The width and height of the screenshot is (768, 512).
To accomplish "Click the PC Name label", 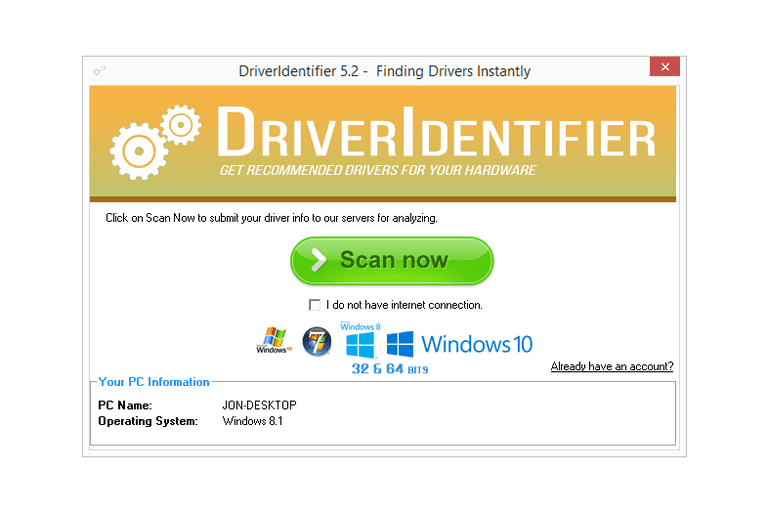I will pyautogui.click(x=125, y=405).
